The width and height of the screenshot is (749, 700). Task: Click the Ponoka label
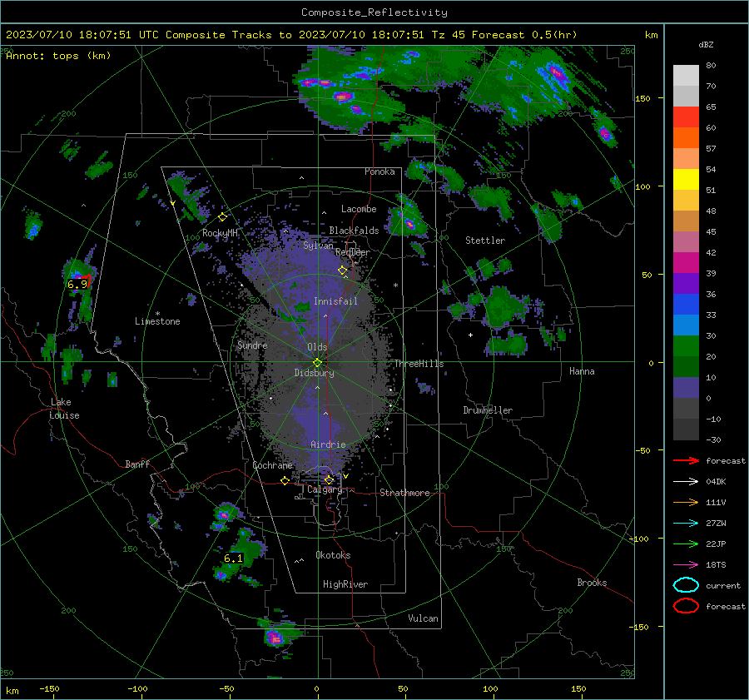(x=379, y=172)
